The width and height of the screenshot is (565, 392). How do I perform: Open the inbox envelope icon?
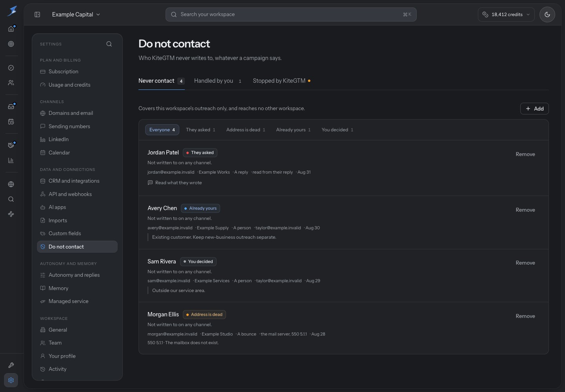click(11, 107)
